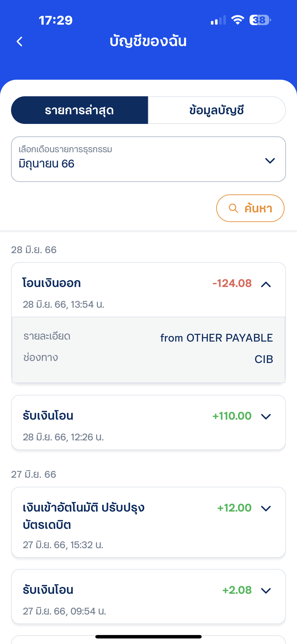The width and height of the screenshot is (297, 644).
Task: Expand the +2.08 received transfer
Action: pos(266,591)
